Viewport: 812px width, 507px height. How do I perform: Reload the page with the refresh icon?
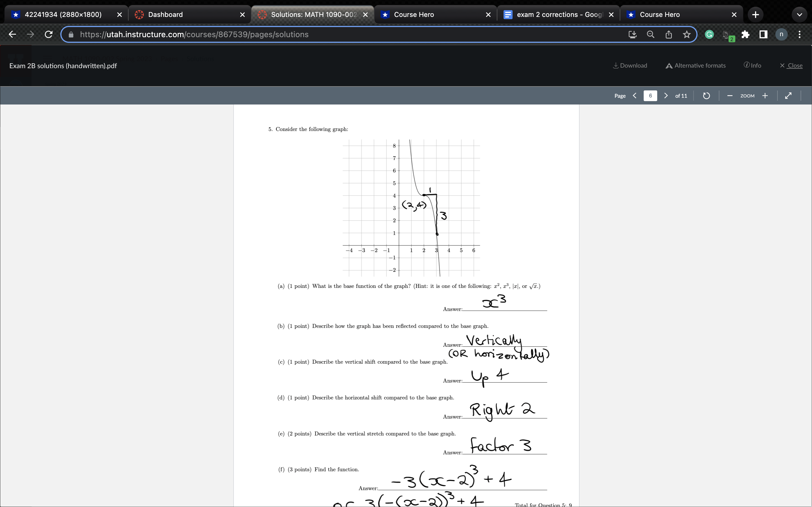(48, 34)
